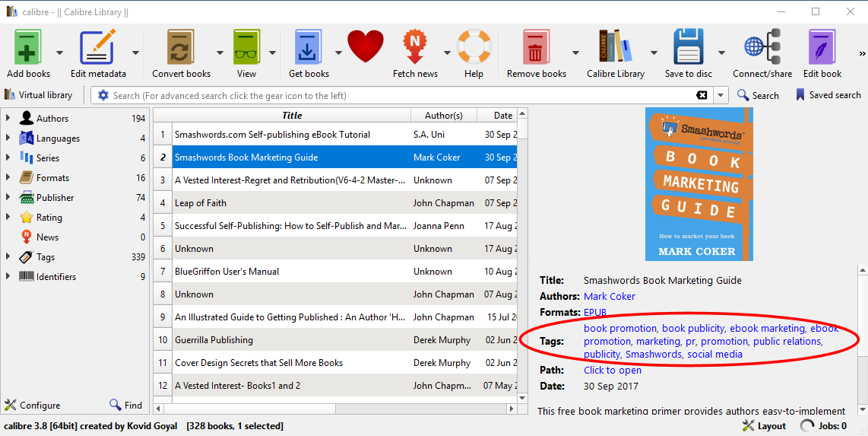Expand the Tags tree node
The height and width of the screenshot is (436, 868).
[8, 256]
